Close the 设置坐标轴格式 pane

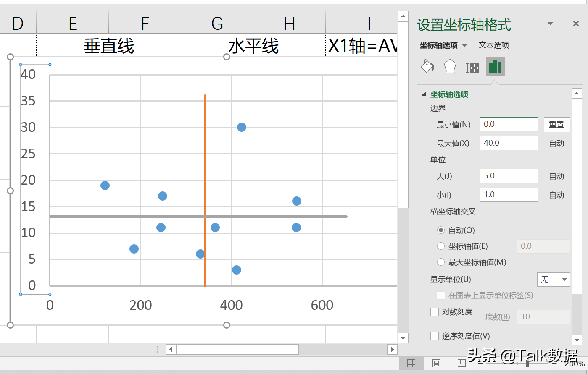click(576, 24)
